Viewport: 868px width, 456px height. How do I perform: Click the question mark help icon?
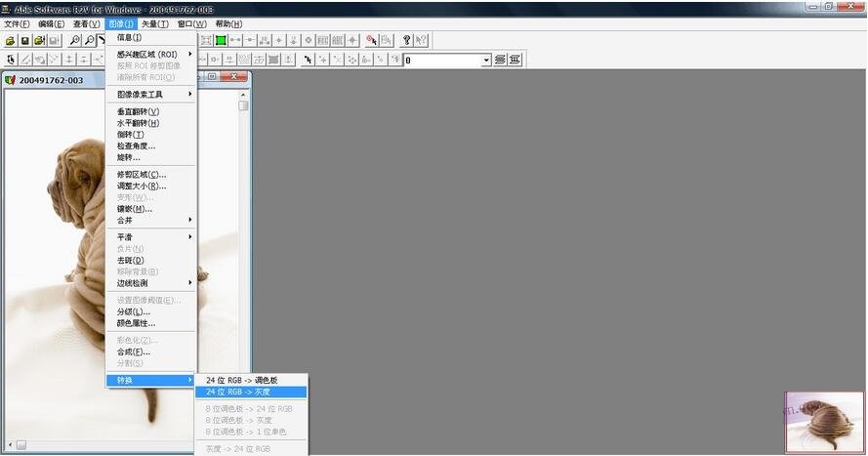[x=406, y=40]
